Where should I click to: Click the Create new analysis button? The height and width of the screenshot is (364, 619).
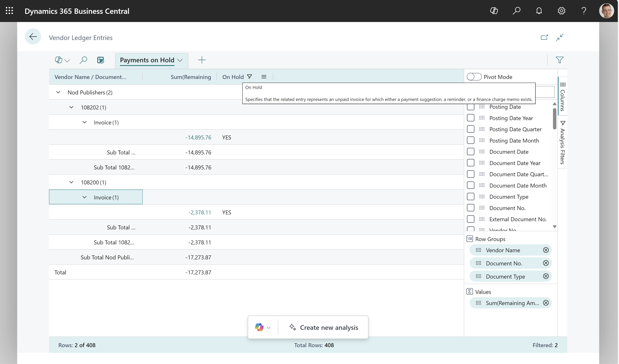pyautogui.click(x=329, y=327)
